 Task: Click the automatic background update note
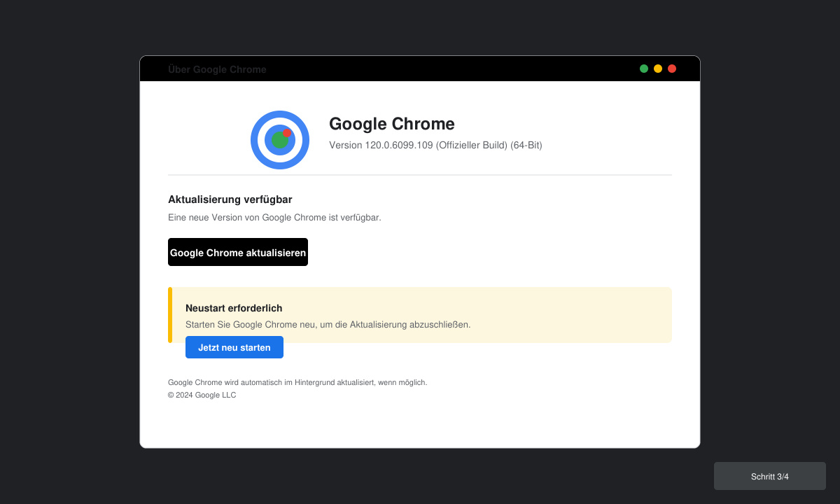297,382
